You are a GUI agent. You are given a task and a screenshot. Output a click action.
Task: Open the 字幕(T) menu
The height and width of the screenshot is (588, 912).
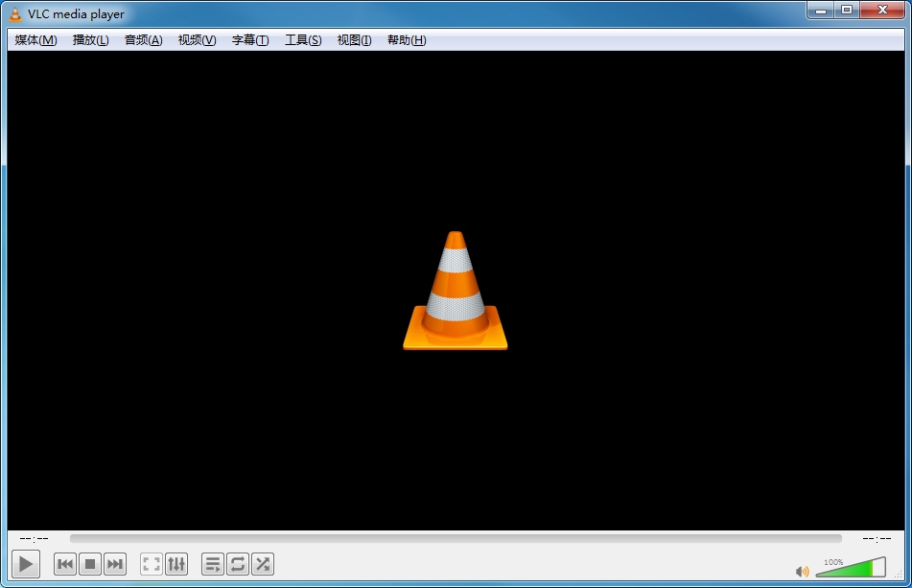(250, 40)
